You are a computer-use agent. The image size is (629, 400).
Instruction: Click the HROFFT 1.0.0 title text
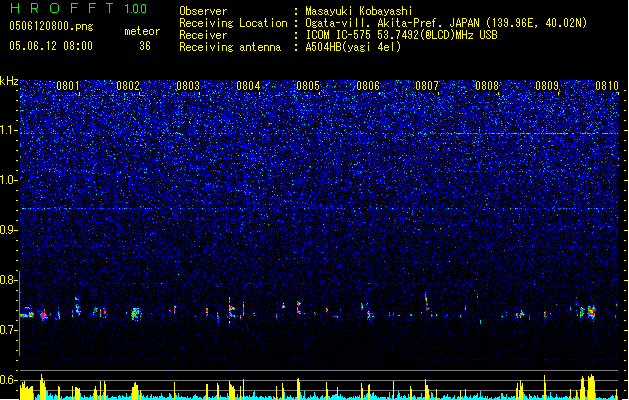click(79, 8)
